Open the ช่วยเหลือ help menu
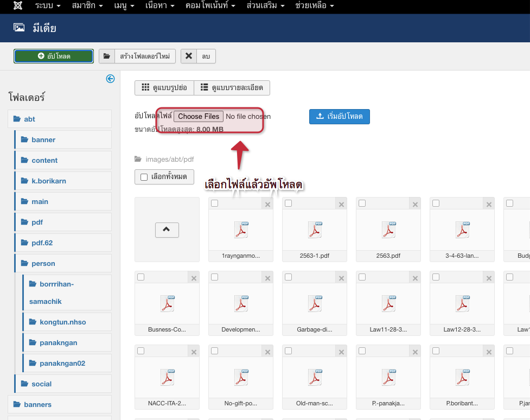This screenshot has width=530, height=420. pos(314,6)
